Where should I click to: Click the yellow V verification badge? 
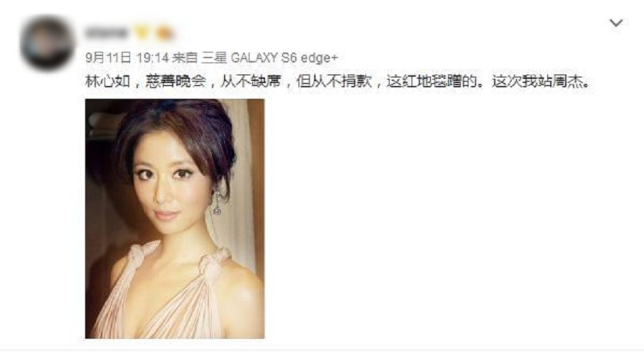[x=141, y=33]
